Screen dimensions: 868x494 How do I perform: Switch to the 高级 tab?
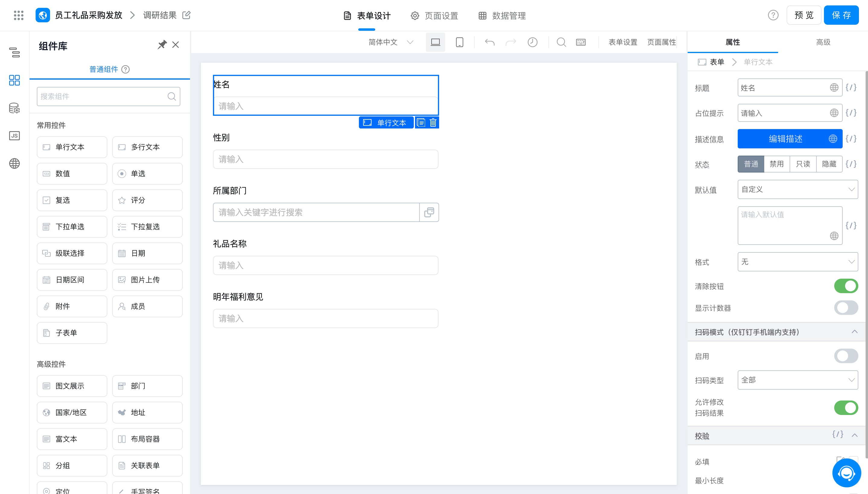click(823, 42)
